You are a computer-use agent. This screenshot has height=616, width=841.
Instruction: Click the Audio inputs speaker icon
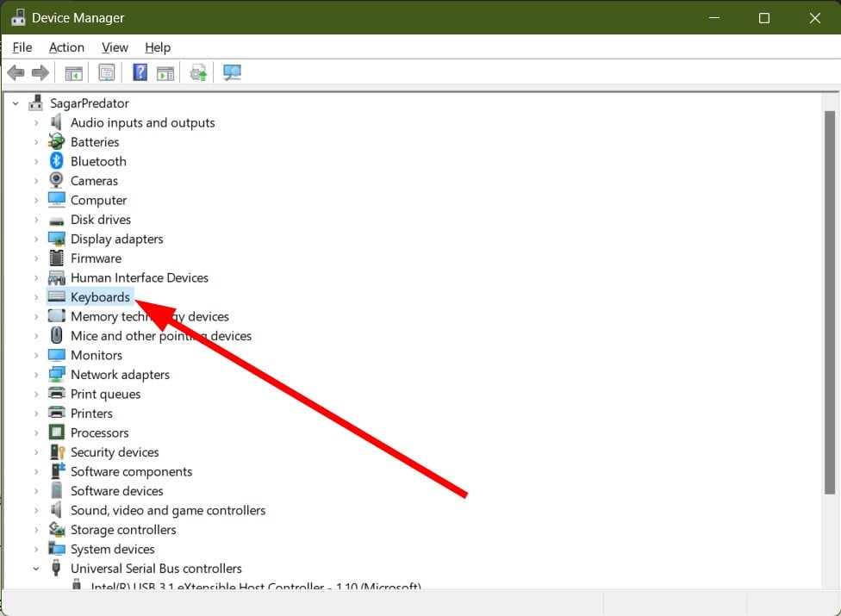click(56, 122)
